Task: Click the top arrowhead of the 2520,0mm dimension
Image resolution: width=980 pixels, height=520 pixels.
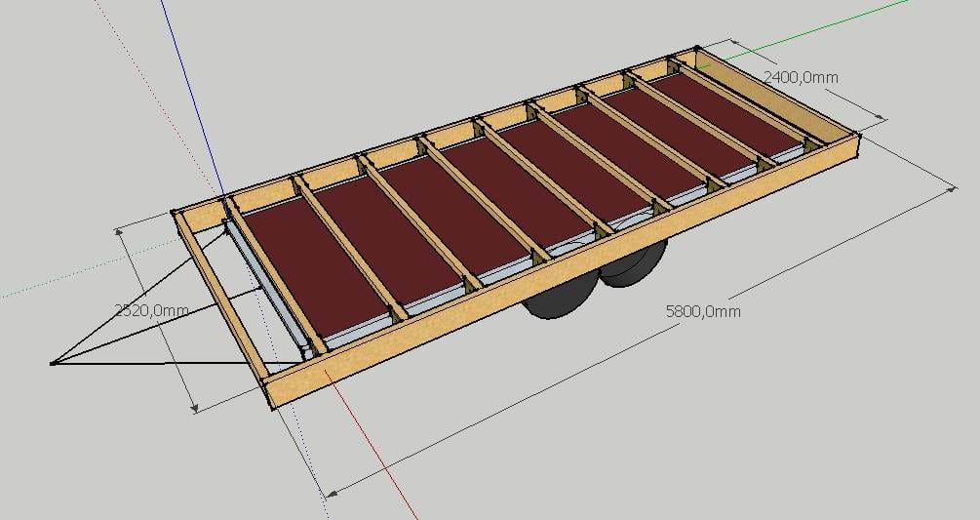Action: point(120,230)
